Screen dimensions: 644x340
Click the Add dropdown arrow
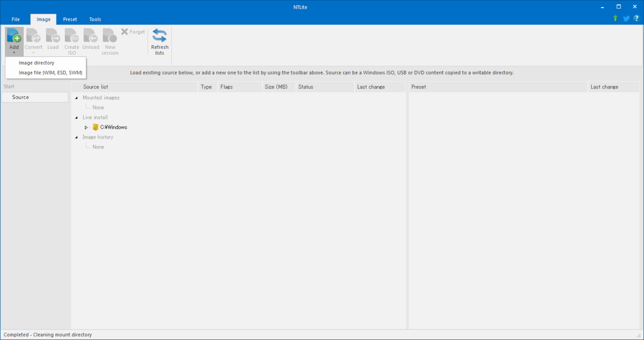coord(14,53)
